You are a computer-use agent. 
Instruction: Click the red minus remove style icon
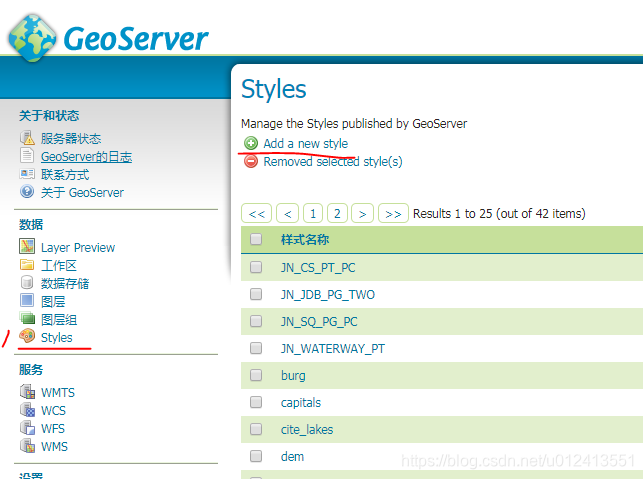(x=251, y=161)
